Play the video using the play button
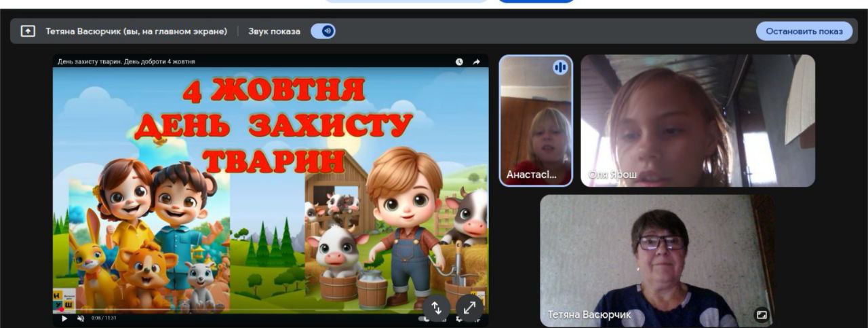 point(65,318)
